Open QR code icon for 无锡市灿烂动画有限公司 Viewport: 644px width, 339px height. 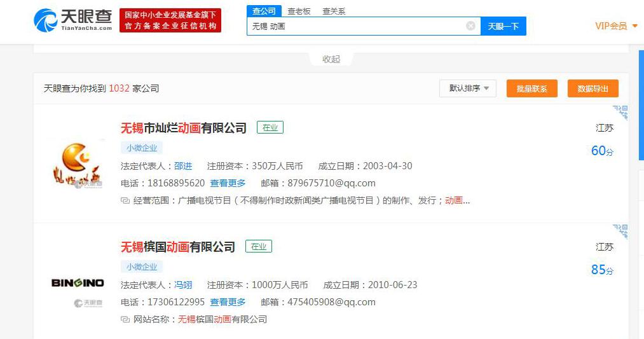(x=620, y=112)
